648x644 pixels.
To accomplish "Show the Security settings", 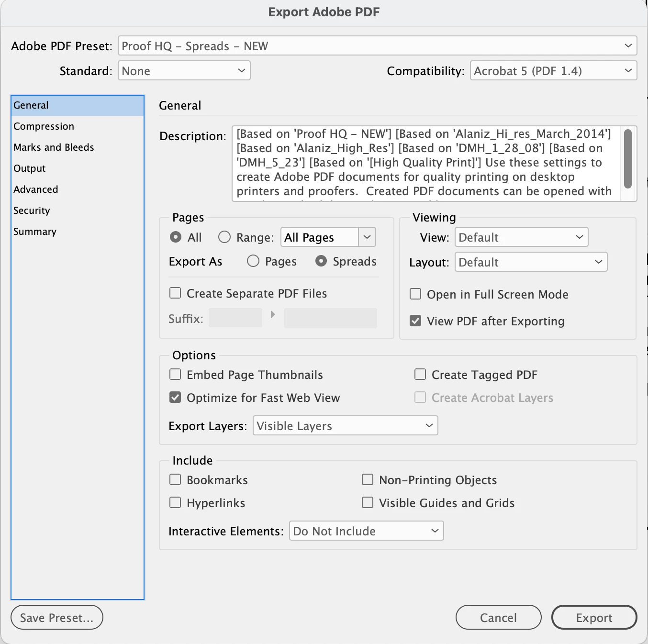I will tap(78, 211).
